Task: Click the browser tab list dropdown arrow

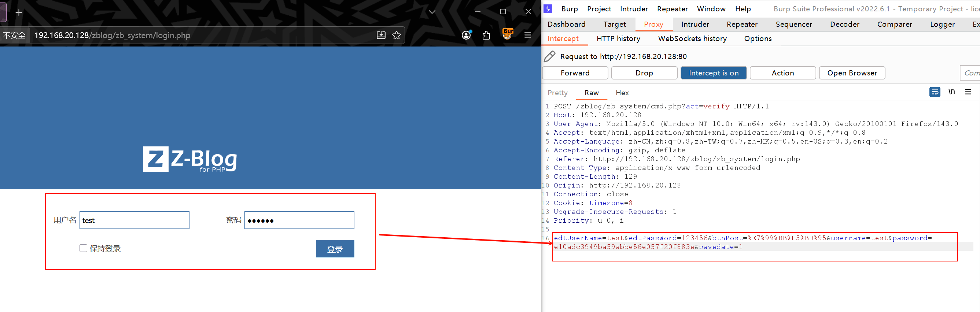Action: 432,12
